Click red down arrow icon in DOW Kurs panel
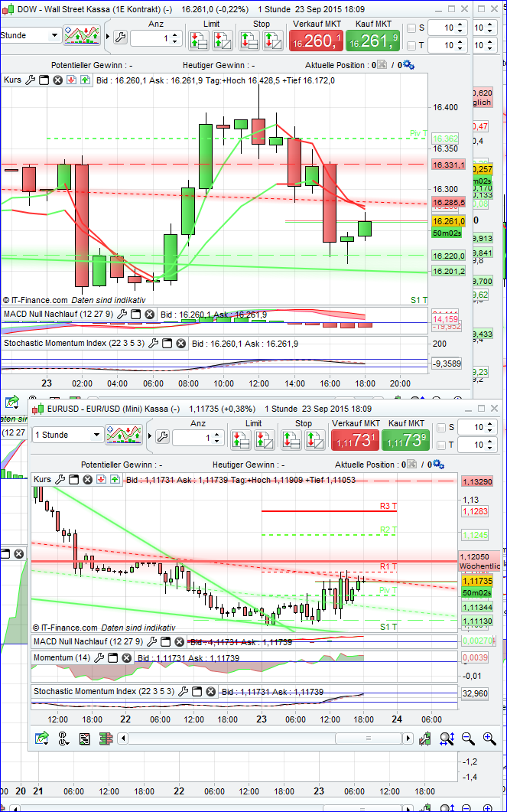This screenshot has height=812, width=507. tap(71, 80)
